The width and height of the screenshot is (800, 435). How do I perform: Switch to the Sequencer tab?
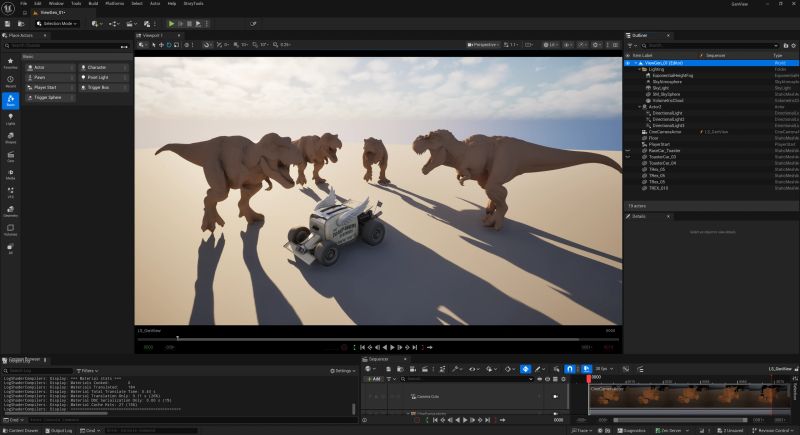coord(379,359)
